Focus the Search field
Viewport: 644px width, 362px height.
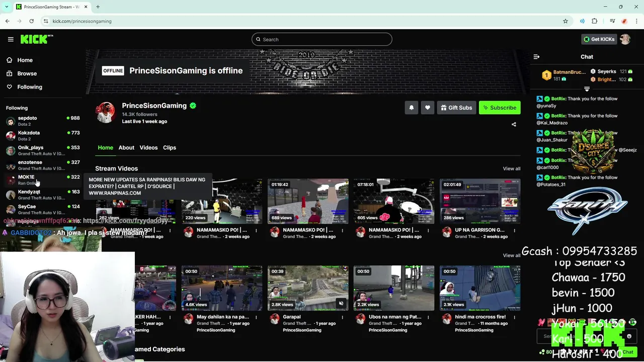coord(322,39)
